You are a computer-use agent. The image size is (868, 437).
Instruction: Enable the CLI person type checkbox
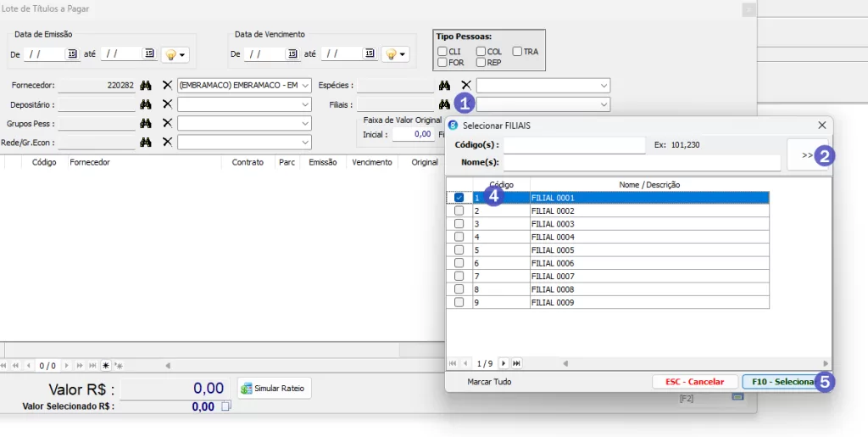tap(442, 52)
